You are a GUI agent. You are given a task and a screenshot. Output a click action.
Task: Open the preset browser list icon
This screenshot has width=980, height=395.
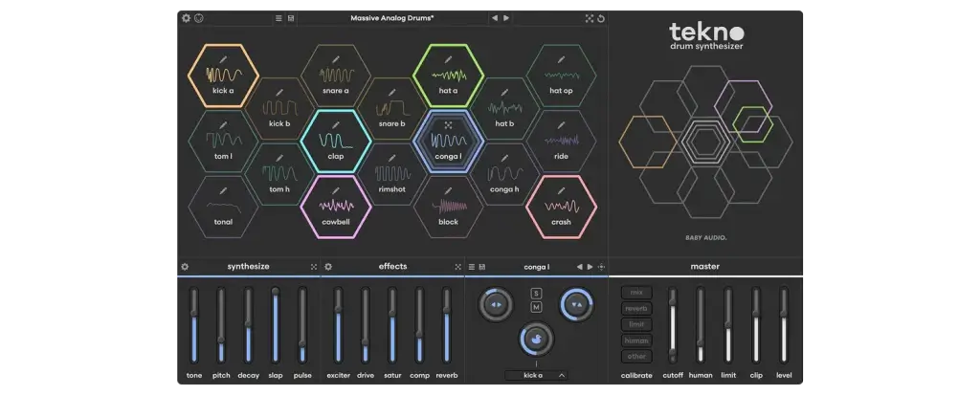tap(278, 18)
